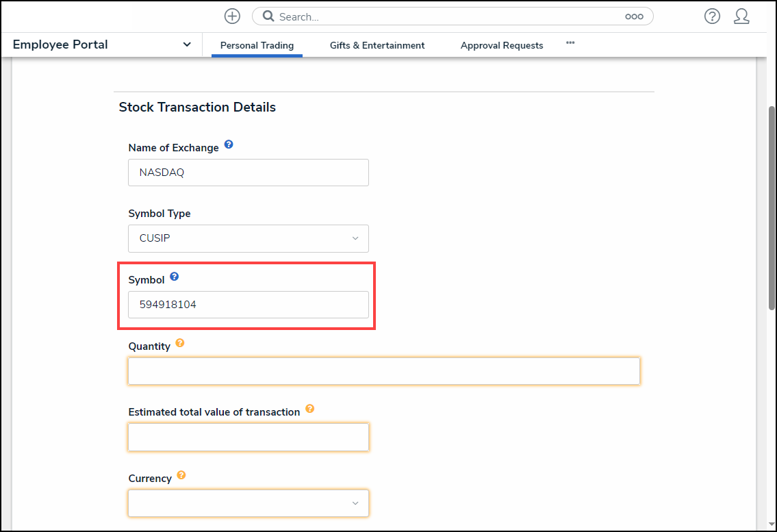
Task: Expand the Employee Portal dropdown
Action: pyautogui.click(x=187, y=45)
